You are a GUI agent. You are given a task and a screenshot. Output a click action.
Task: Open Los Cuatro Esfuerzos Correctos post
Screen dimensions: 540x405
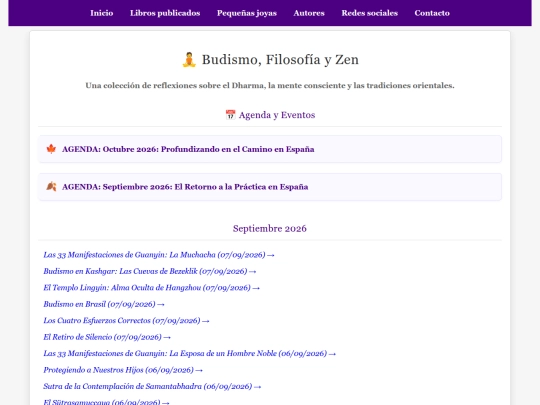126,321
